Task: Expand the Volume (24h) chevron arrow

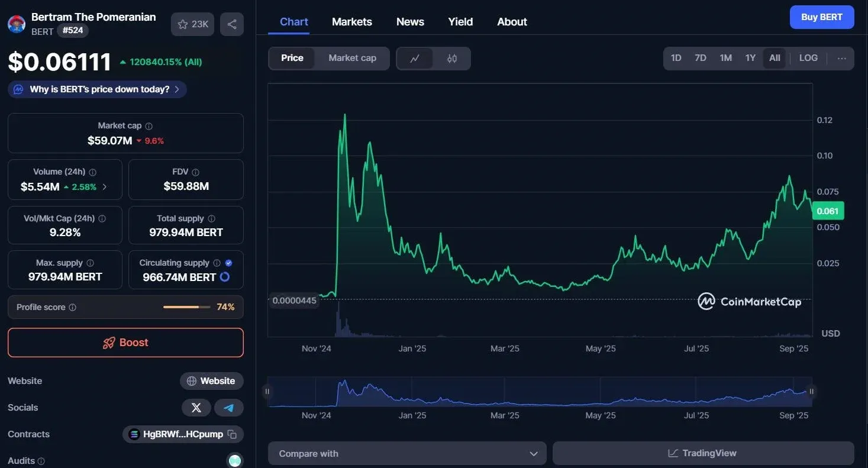Action: [x=105, y=187]
